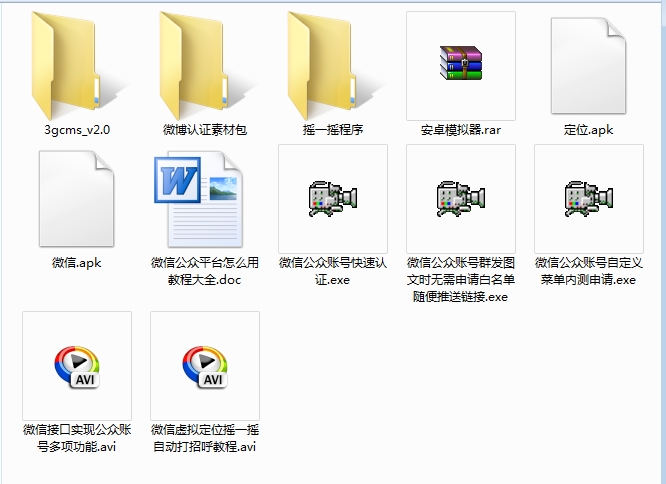Select the camera icon of 微信公众账号快速认证.exe
The width and height of the screenshot is (666, 484).
[333, 199]
